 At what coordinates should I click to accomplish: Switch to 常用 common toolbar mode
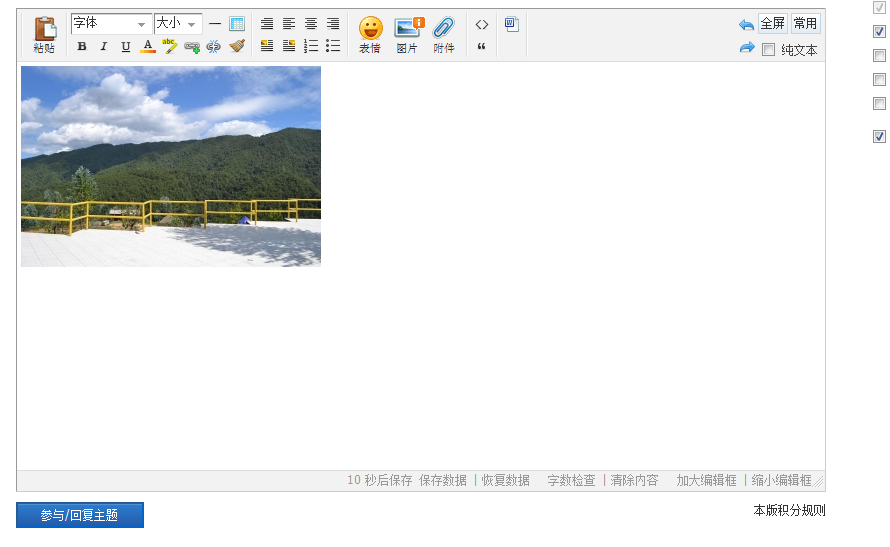[x=805, y=24]
